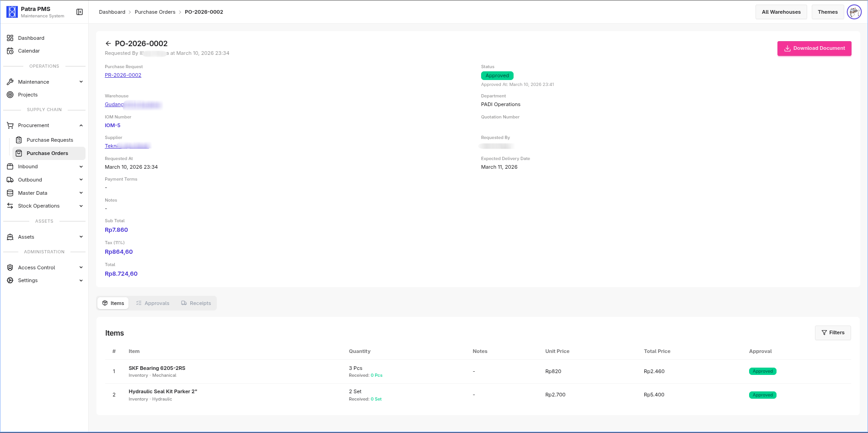868x433 pixels.
Task: Open the user avatar menu
Action: (854, 12)
